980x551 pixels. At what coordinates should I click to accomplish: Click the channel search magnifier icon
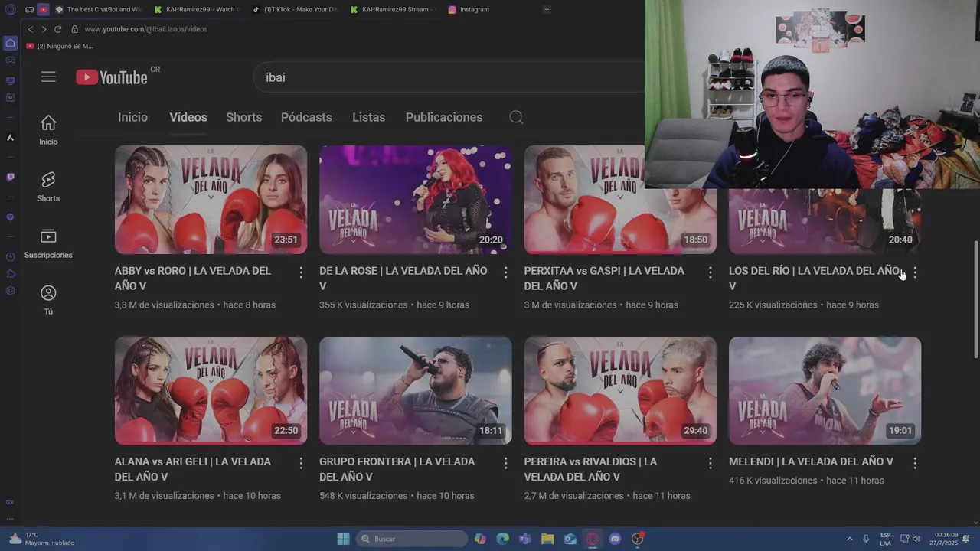[x=516, y=117]
